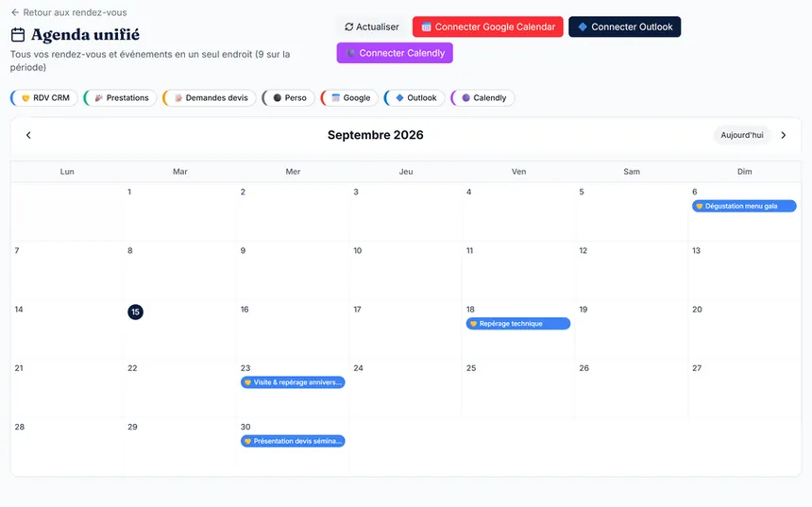This screenshot has height=507, width=812.
Task: Open the Retour aux rendez-vous link
Action: (69, 12)
